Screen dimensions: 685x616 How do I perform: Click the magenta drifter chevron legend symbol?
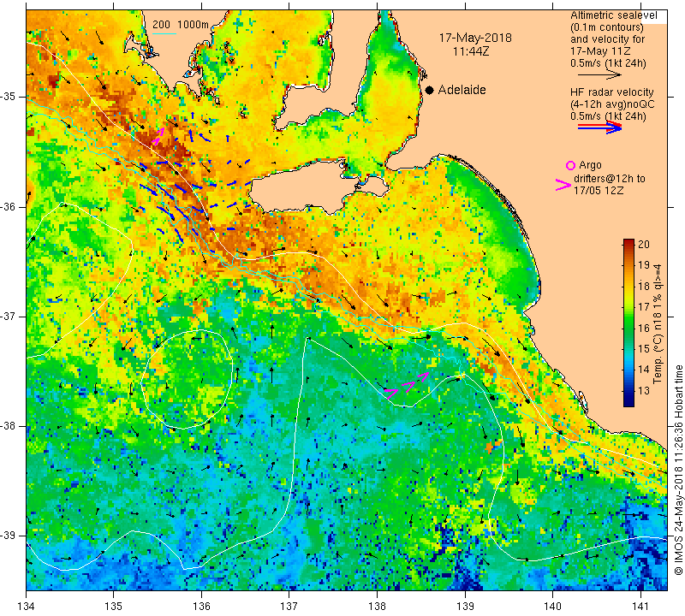click(x=563, y=185)
